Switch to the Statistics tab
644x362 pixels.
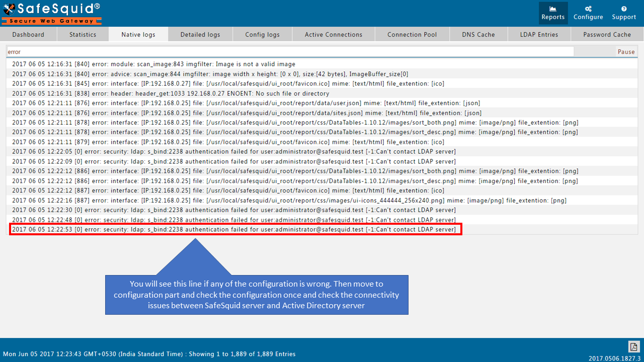click(x=83, y=35)
